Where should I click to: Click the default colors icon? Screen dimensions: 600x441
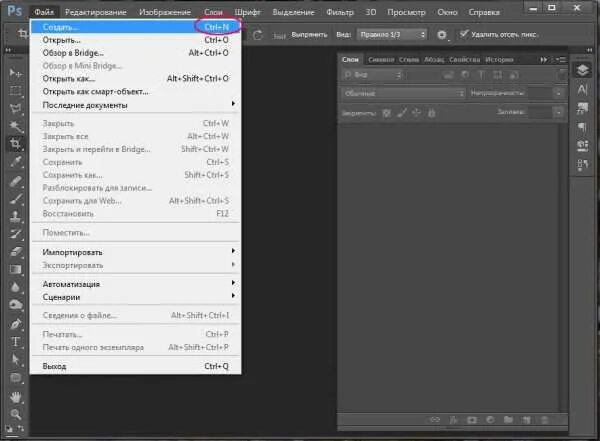coord(9,428)
